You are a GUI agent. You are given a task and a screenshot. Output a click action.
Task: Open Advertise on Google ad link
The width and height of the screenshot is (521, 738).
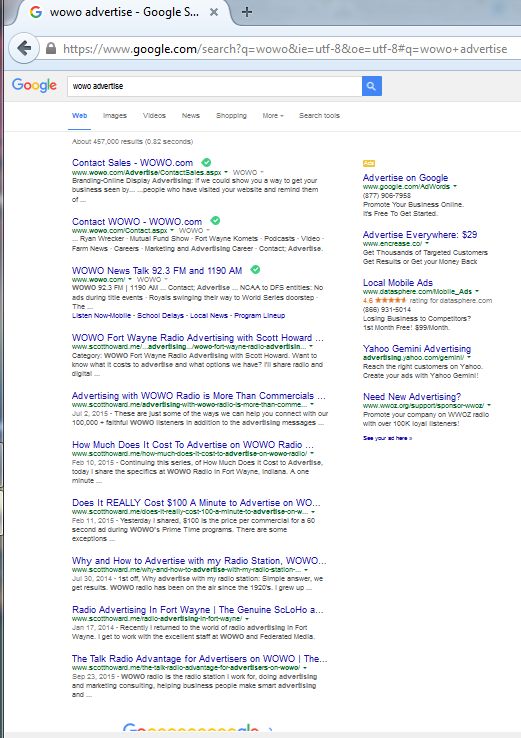coord(405,177)
